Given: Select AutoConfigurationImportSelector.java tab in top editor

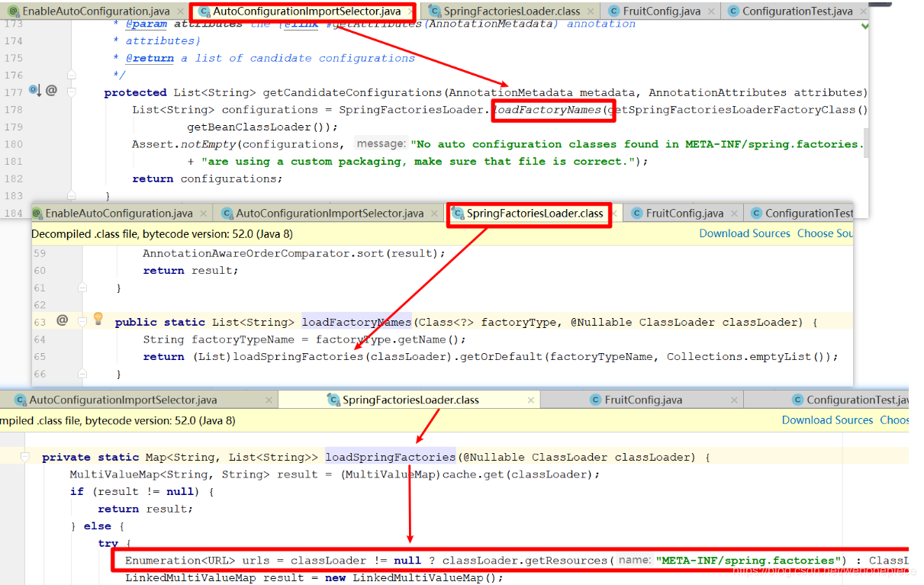Looking at the screenshot, I should pyautogui.click(x=306, y=11).
